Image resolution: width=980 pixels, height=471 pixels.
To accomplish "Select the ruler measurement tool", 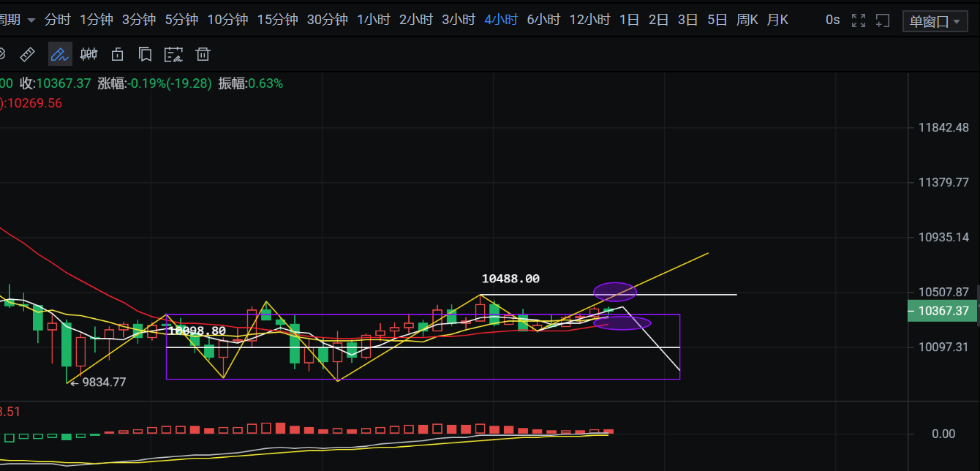I will (x=27, y=54).
